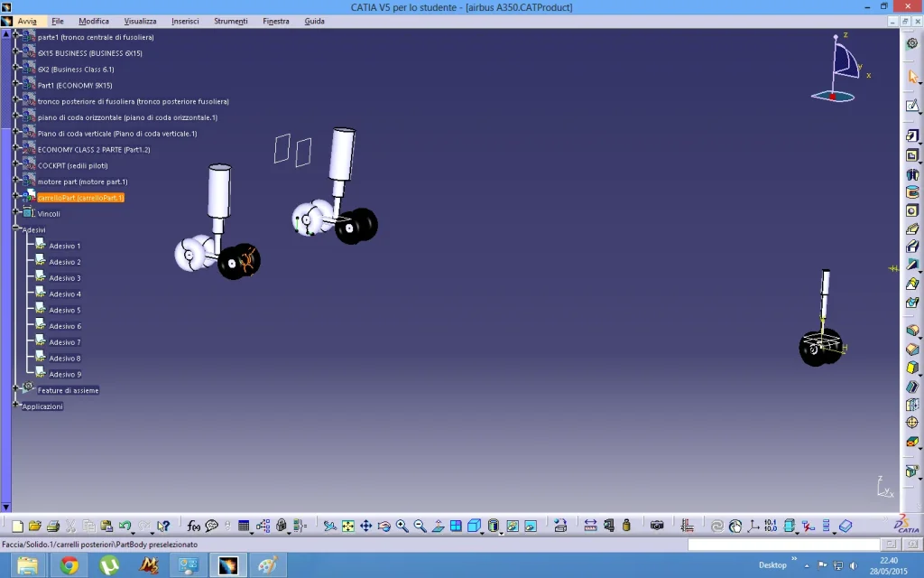Image resolution: width=924 pixels, height=578 pixels.
Task: Toggle Hide/Show on selected element
Action: (513, 526)
